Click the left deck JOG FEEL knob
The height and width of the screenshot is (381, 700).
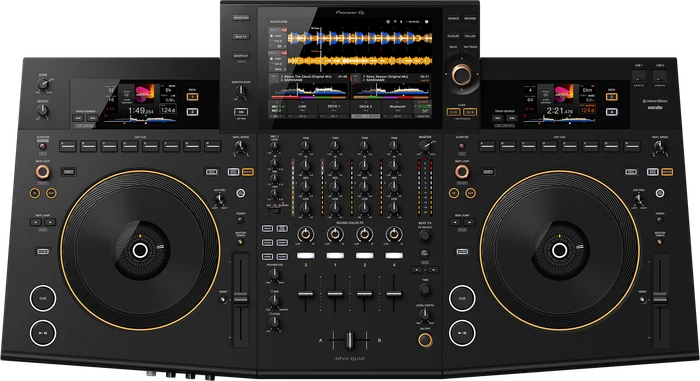pos(219,200)
